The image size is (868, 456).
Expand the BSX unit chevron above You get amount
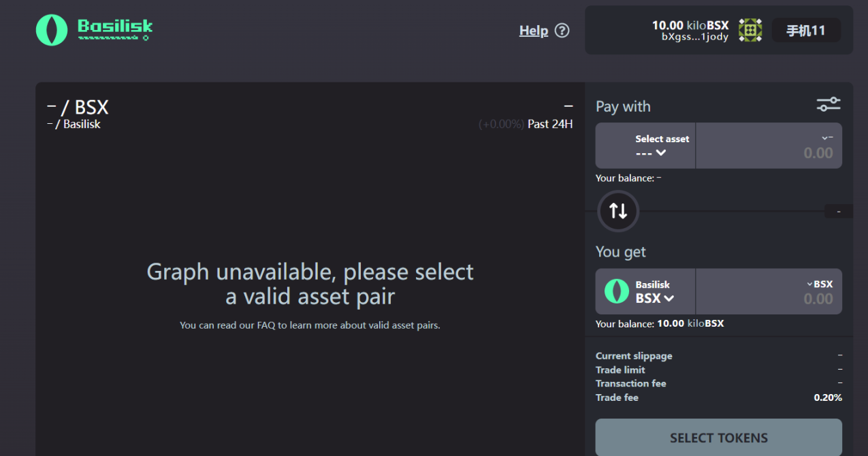tap(810, 284)
